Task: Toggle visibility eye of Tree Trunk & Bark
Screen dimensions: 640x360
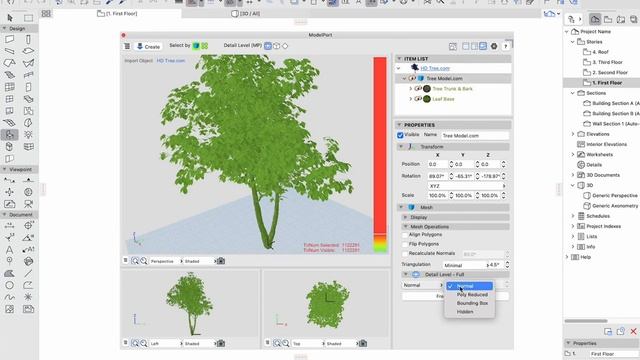Action: pos(418,89)
